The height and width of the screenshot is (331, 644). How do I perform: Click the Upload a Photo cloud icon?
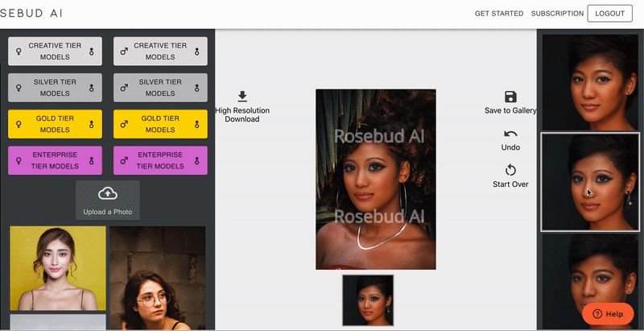pos(108,194)
